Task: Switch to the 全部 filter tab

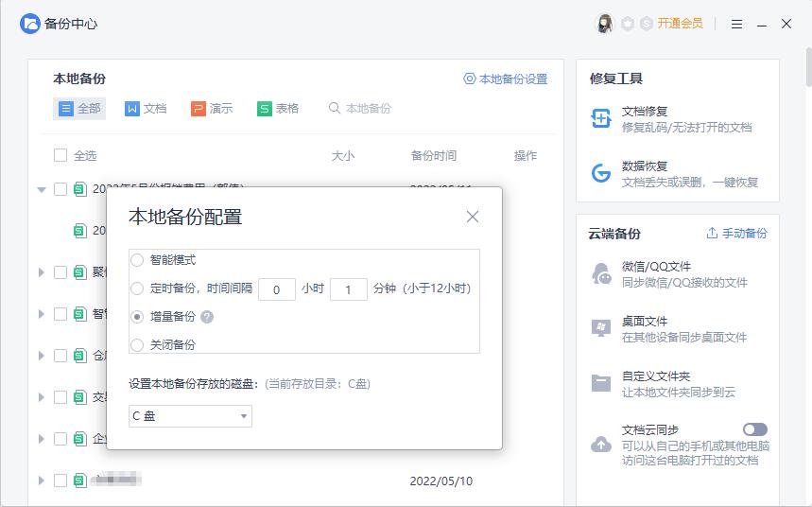Action: [79, 109]
